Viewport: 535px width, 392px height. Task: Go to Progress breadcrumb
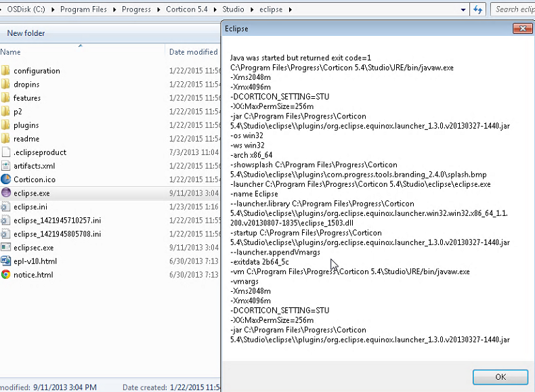(x=136, y=9)
